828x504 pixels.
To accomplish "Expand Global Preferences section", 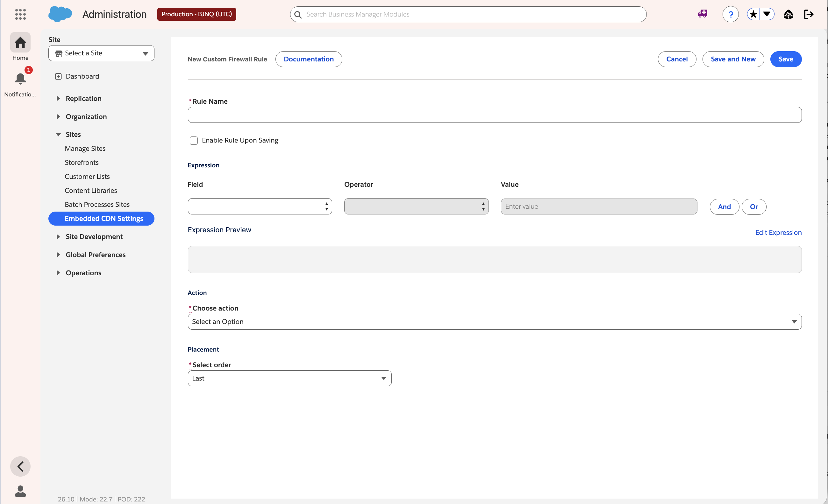I will (58, 255).
